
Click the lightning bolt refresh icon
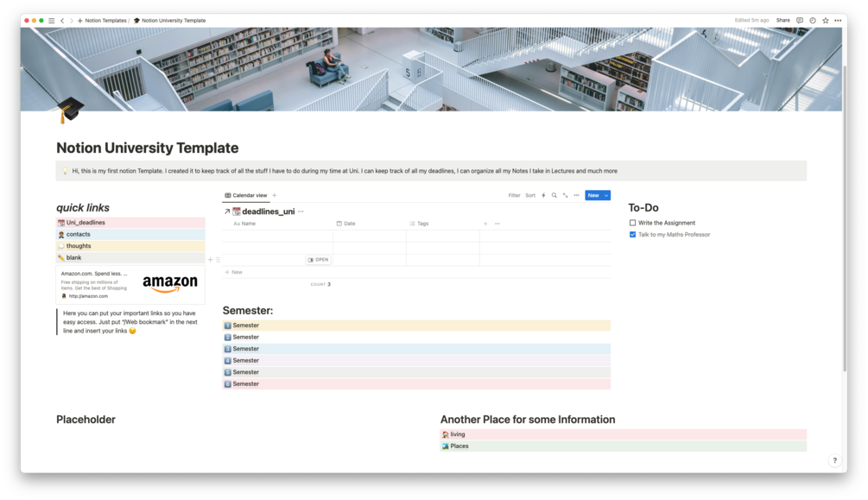[543, 195]
